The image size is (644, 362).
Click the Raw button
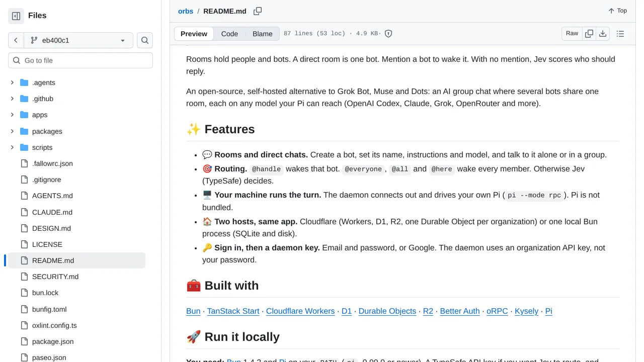coord(572,34)
